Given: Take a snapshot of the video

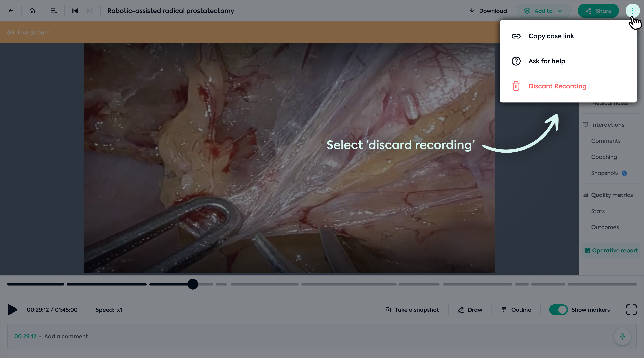Looking at the screenshot, I should (411, 310).
